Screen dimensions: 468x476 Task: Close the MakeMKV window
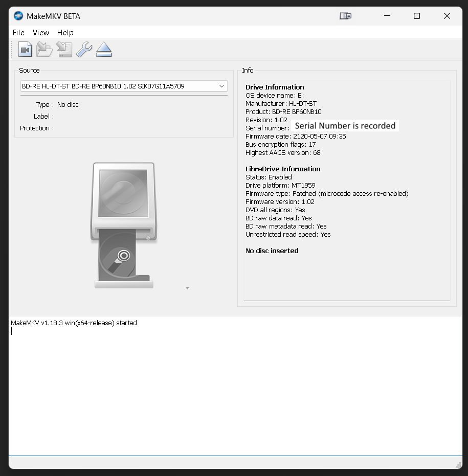click(x=447, y=16)
